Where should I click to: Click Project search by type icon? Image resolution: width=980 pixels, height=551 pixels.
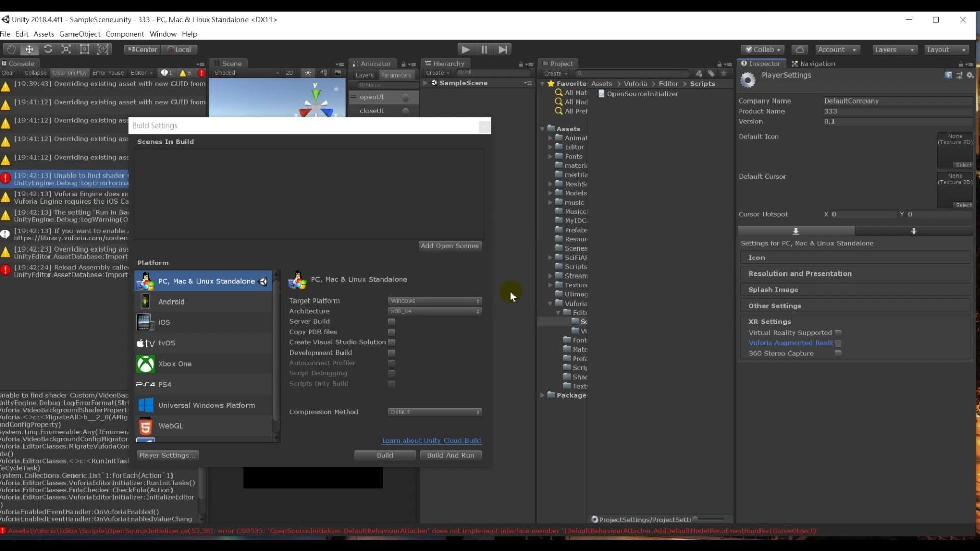(699, 73)
